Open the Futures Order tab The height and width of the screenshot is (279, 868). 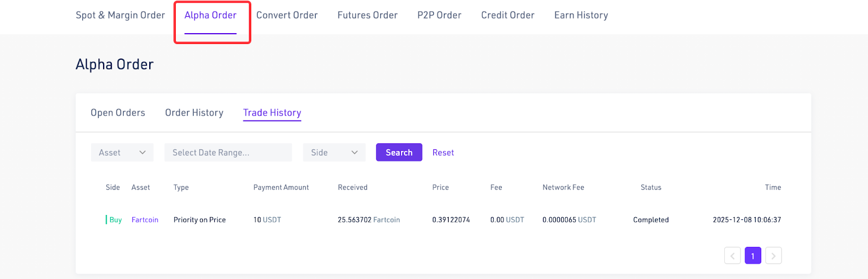coord(367,15)
